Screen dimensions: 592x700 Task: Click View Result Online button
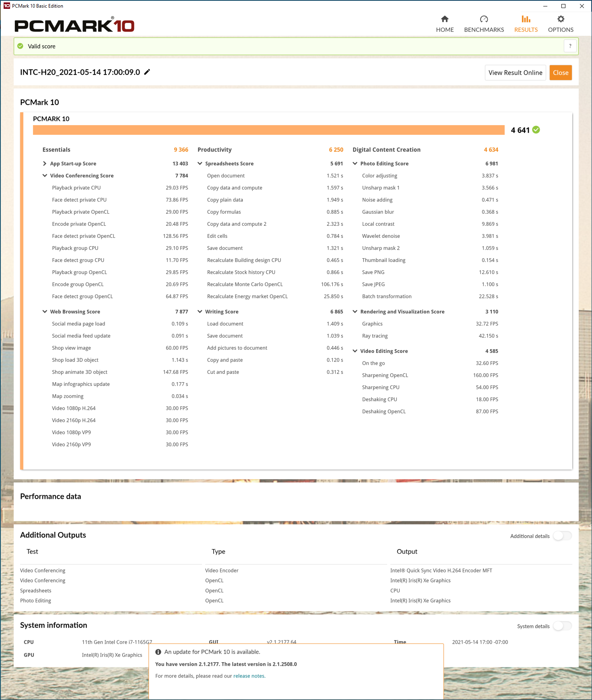515,72
